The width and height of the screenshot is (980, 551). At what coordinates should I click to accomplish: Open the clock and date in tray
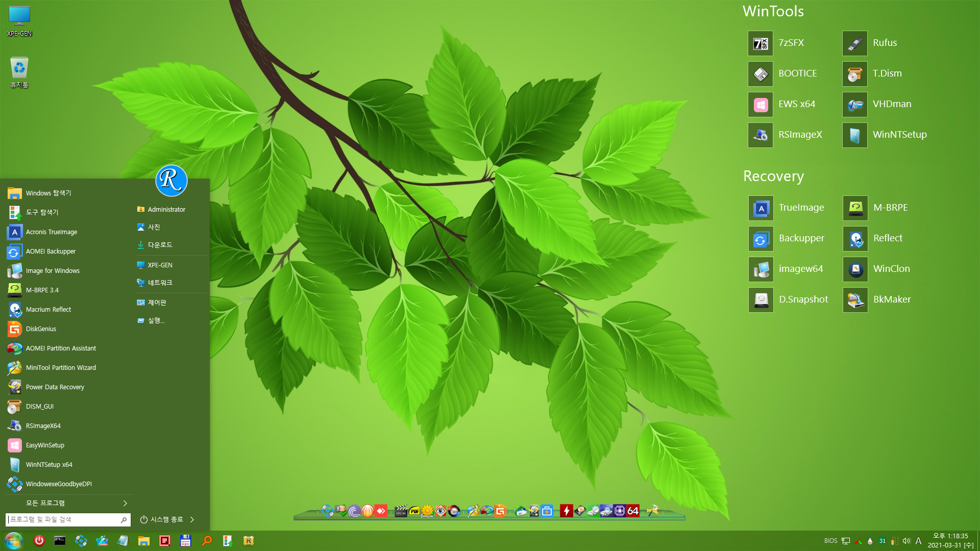tap(950, 541)
